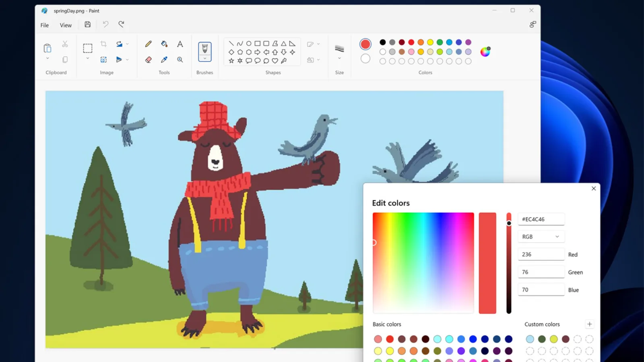Click the hex value field #EC4C46
This screenshot has width=644, height=362.
point(541,219)
